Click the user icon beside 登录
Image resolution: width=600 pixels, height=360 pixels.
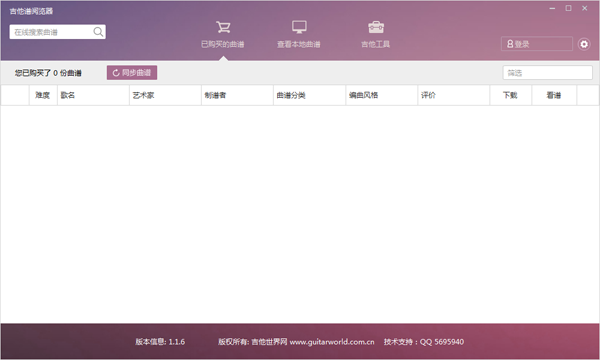(x=510, y=44)
